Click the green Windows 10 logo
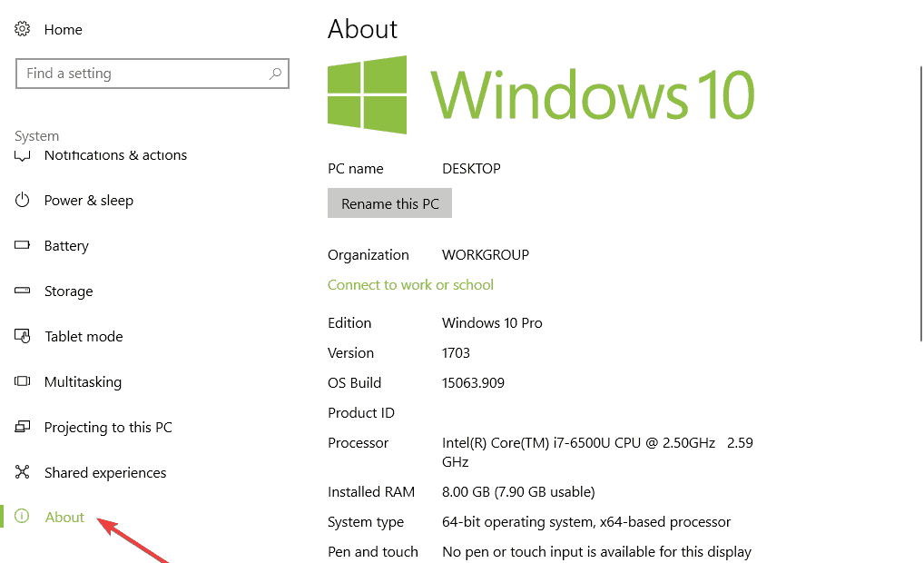The height and width of the screenshot is (563, 924). point(367,94)
